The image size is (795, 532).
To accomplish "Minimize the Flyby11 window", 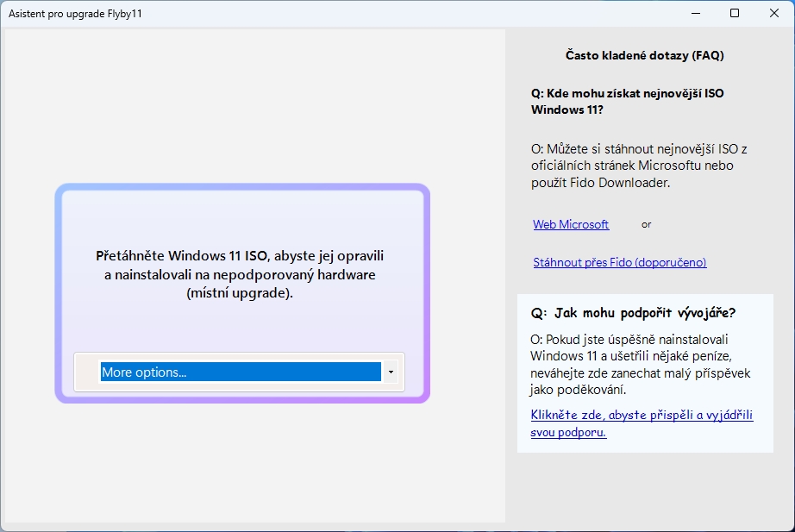I will 696,13.
